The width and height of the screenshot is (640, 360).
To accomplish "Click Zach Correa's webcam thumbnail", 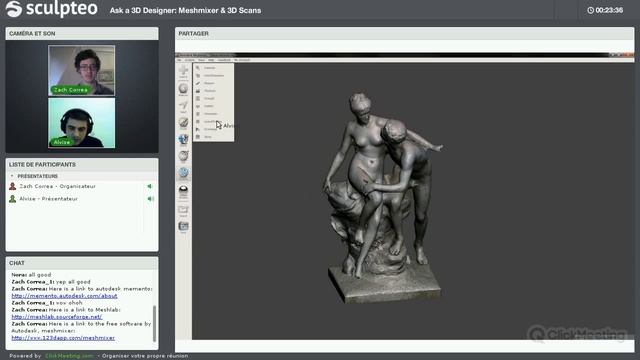I will click(82, 70).
